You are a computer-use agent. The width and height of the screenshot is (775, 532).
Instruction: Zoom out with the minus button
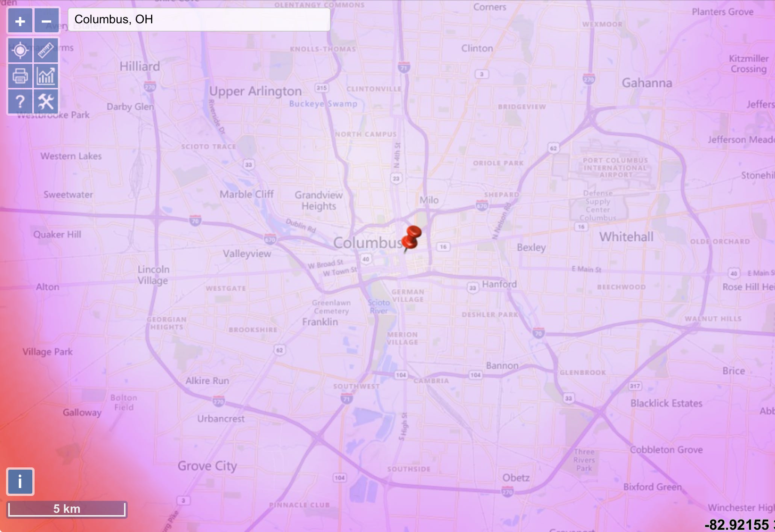[46, 21]
